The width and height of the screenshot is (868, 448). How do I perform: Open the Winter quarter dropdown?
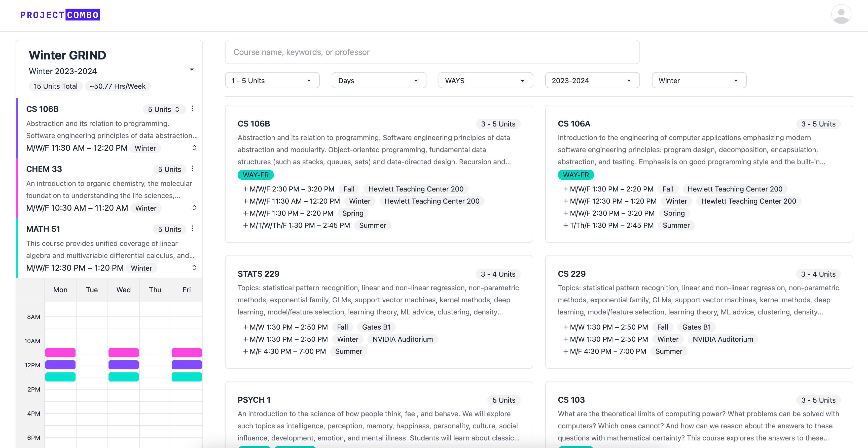click(699, 80)
